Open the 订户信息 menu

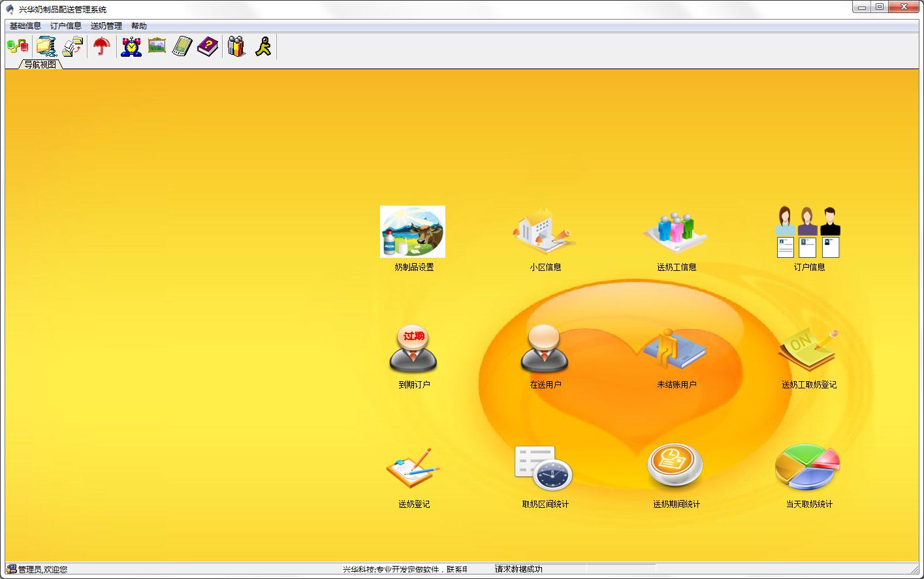[66, 26]
